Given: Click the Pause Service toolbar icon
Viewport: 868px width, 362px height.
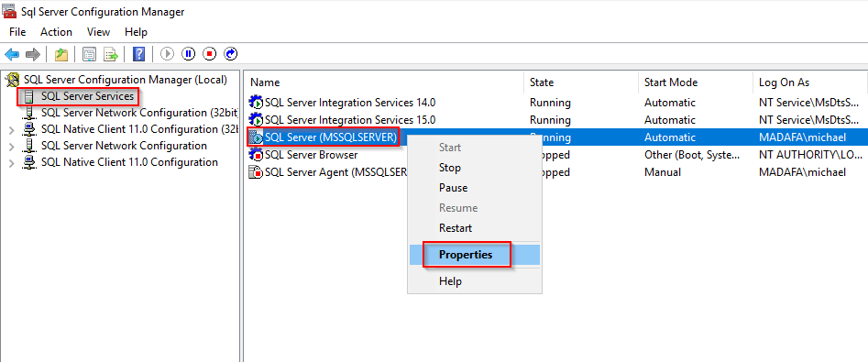Looking at the screenshot, I should (x=188, y=54).
